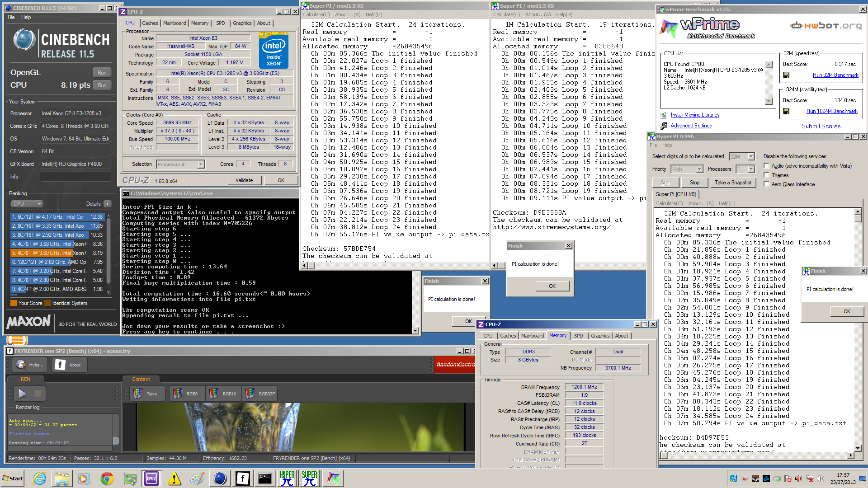Open the CPU-Z Processor #1 selection dropdown
This screenshot has width=868, height=488.
pos(201,164)
